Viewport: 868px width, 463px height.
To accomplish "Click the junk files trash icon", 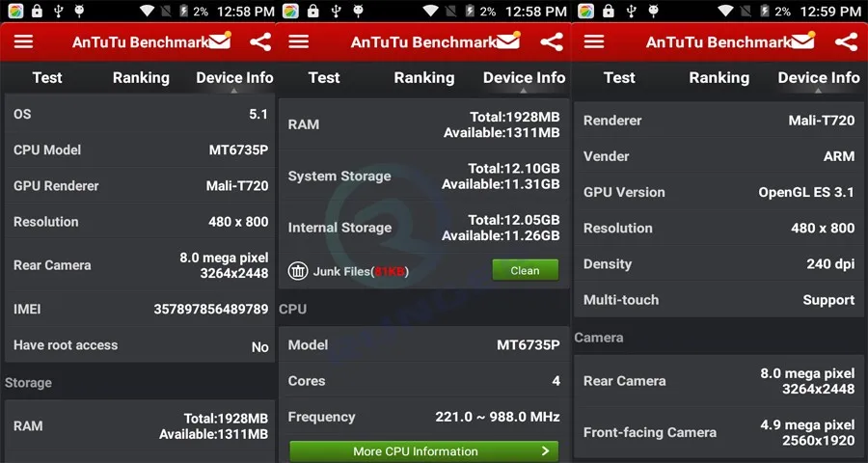I will pyautogui.click(x=298, y=271).
